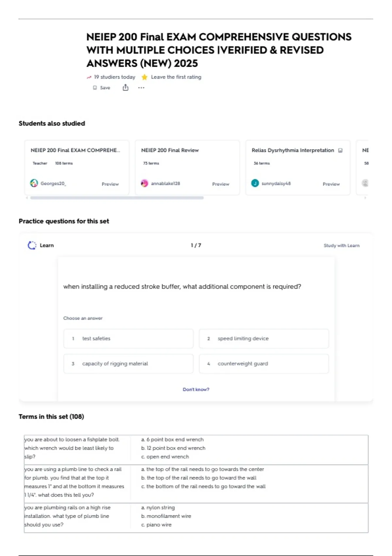Click horizontal scrollbar under studied sets
Screen dimensions: 392x556
click(117, 198)
